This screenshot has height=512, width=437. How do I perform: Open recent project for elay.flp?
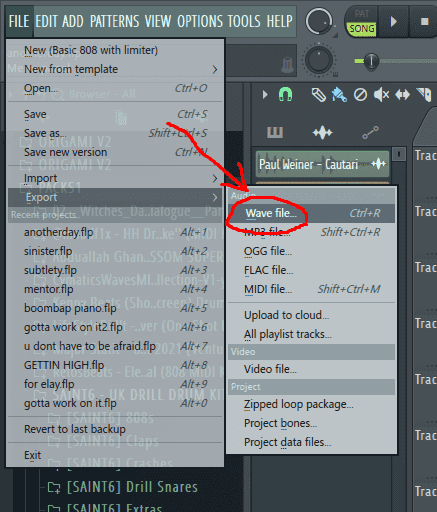(115, 384)
